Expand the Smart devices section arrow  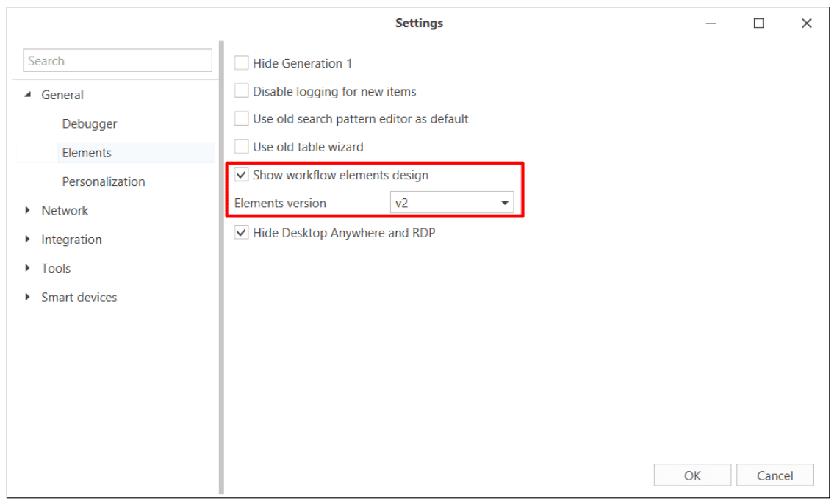point(28,297)
